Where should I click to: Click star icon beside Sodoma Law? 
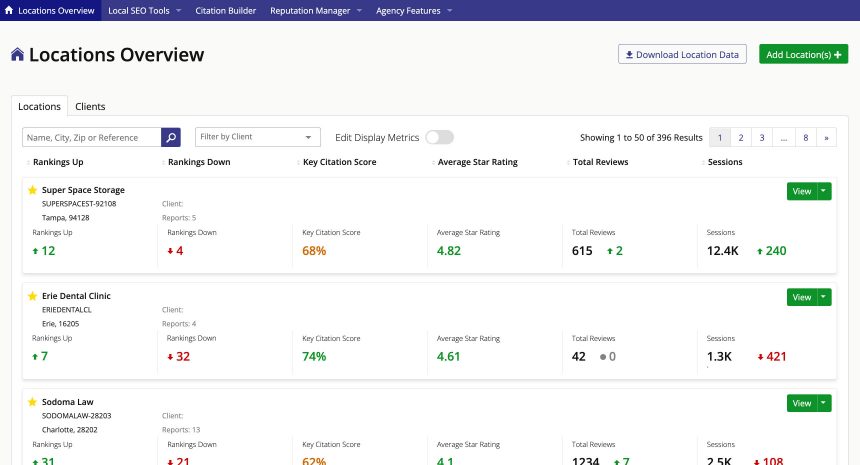point(32,402)
